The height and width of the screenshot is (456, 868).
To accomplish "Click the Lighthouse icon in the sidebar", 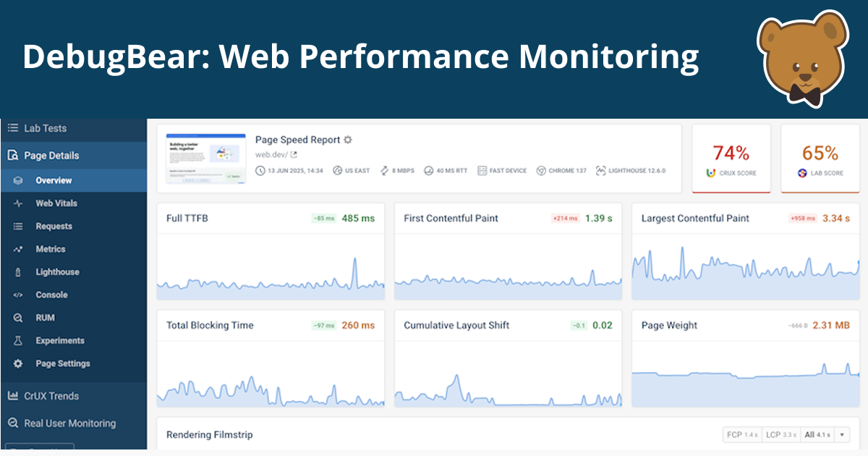I will [18, 272].
